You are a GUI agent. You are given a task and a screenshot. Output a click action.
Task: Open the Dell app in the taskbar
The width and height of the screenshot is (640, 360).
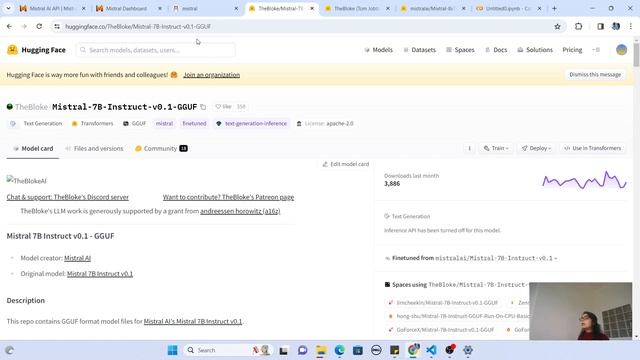[x=376, y=350]
